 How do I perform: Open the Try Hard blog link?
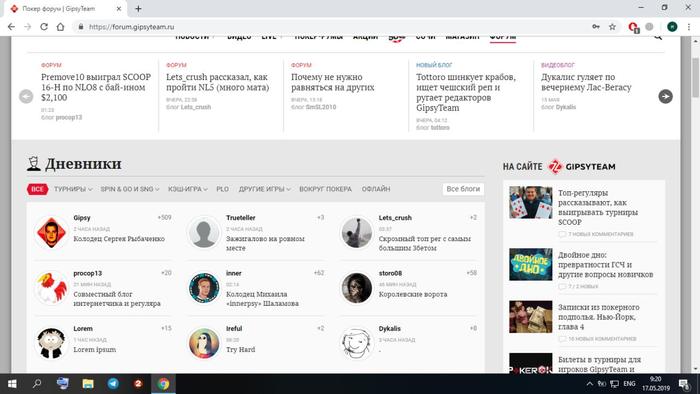241,350
